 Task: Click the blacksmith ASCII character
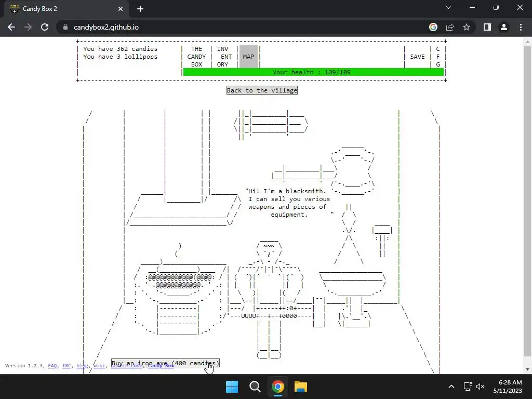pos(269,299)
